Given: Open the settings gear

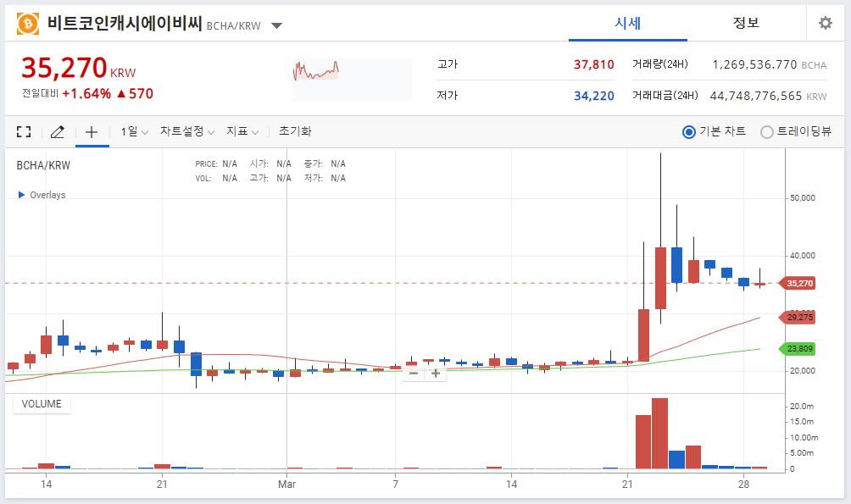Looking at the screenshot, I should tap(825, 23).
